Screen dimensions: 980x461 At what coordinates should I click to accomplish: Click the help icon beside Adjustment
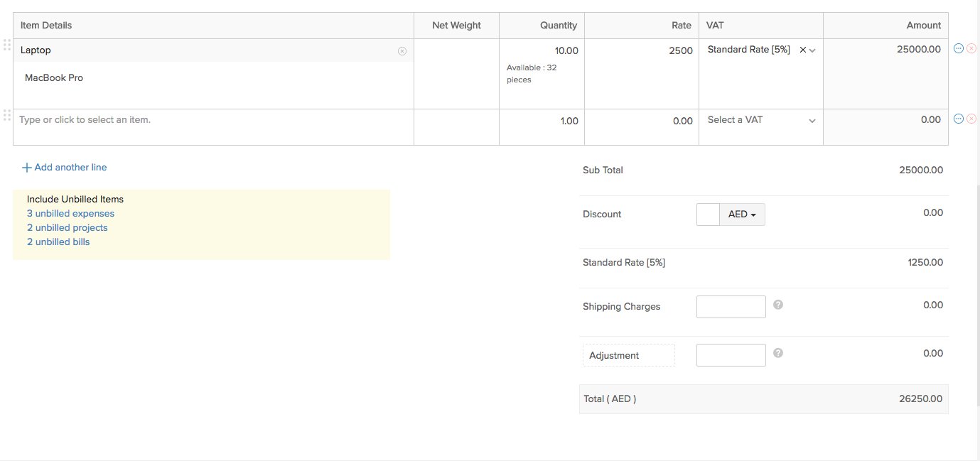tap(777, 352)
